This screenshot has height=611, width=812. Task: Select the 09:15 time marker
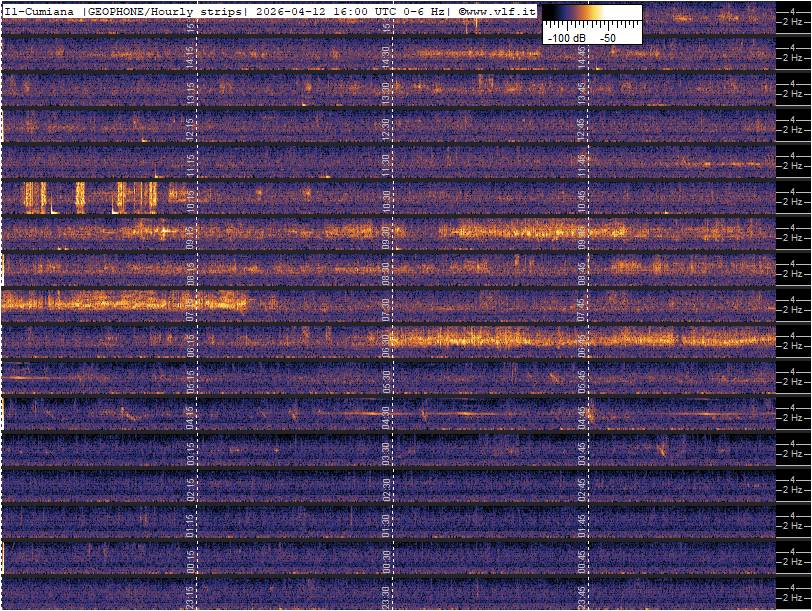click(191, 236)
